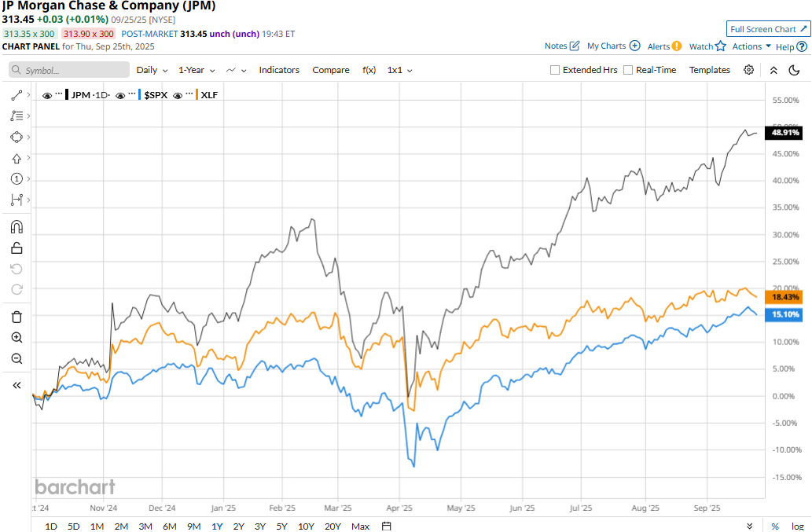Open the Alerts exclamation icon

tap(677, 46)
